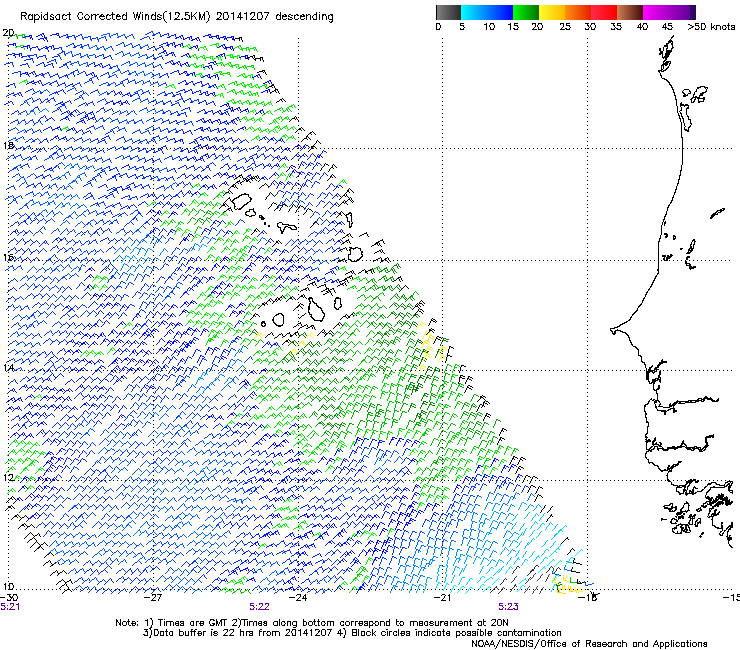Click the purple time stamp '5:22'
This screenshot has width=740, height=650.
[260, 607]
